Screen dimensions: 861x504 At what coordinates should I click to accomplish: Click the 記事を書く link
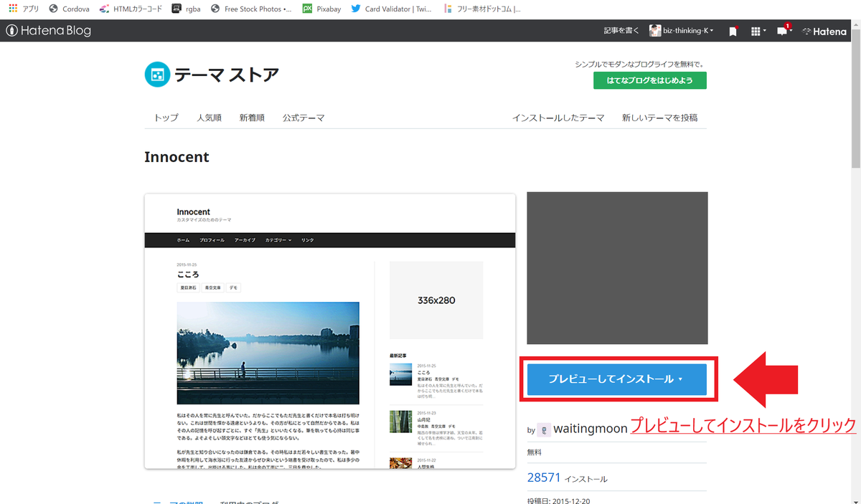coord(621,31)
